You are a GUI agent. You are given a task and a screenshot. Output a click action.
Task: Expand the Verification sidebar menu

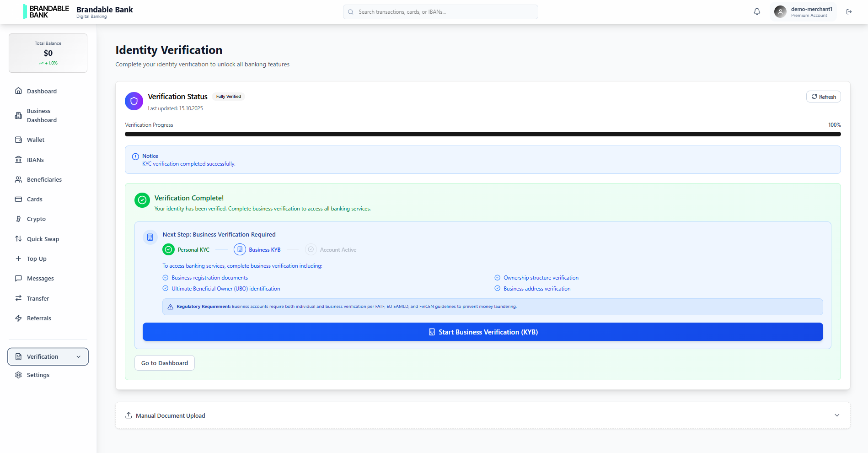coord(48,356)
